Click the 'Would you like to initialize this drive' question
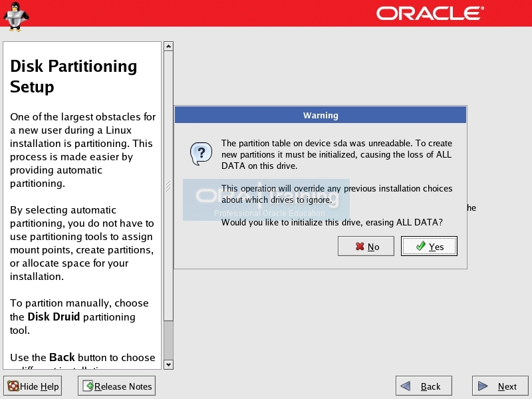The width and height of the screenshot is (532, 399). click(x=332, y=222)
